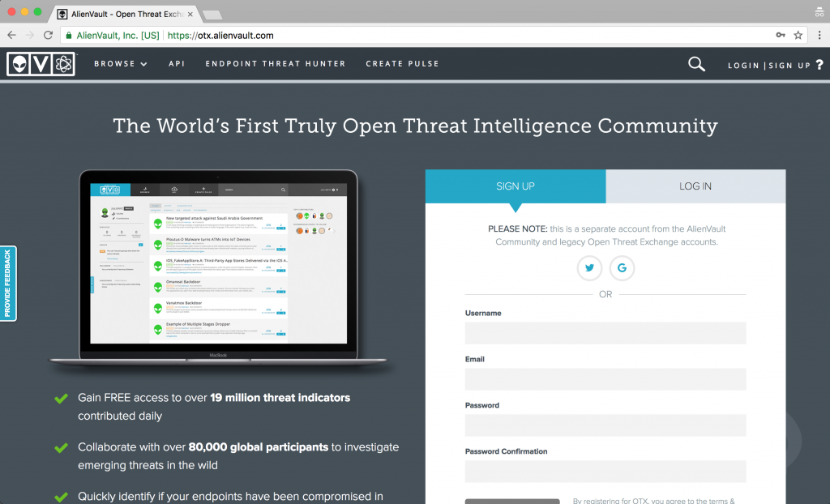Click the Password Confirmation field
This screenshot has height=504, width=830.
(605, 472)
